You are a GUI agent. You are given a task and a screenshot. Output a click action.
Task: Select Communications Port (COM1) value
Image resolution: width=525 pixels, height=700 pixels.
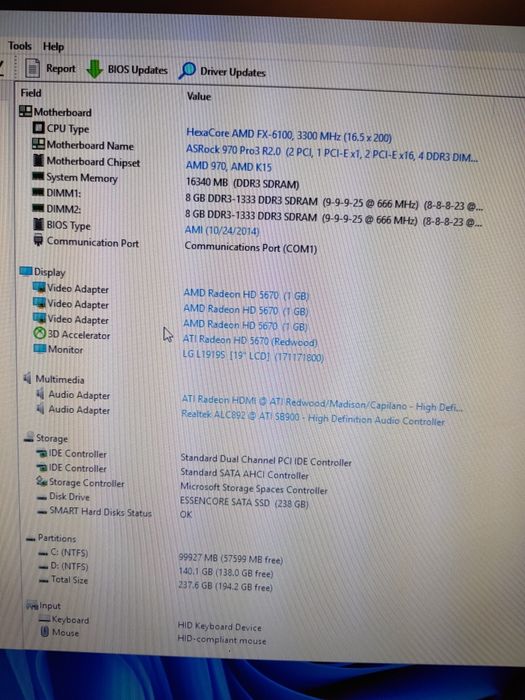click(x=251, y=247)
